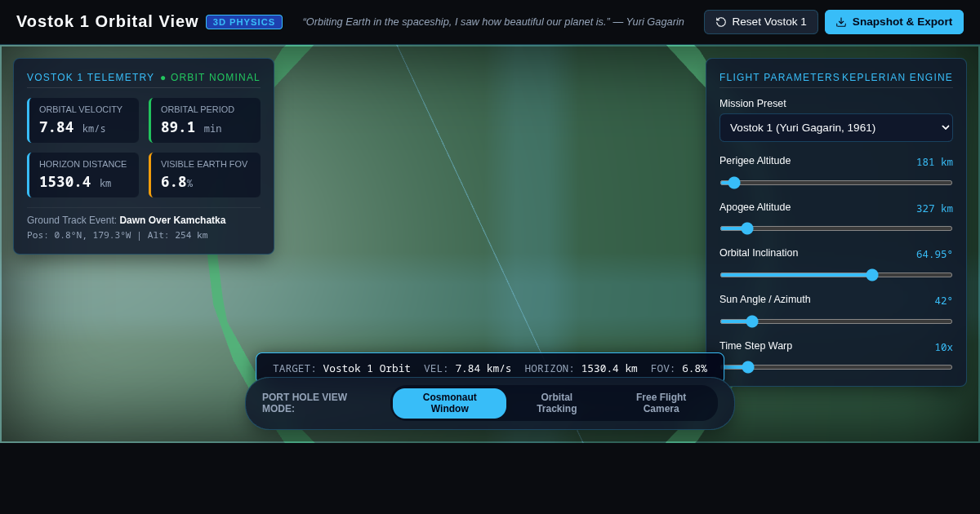
Task: Click the Reset Vostok 1 button
Action: (x=761, y=22)
